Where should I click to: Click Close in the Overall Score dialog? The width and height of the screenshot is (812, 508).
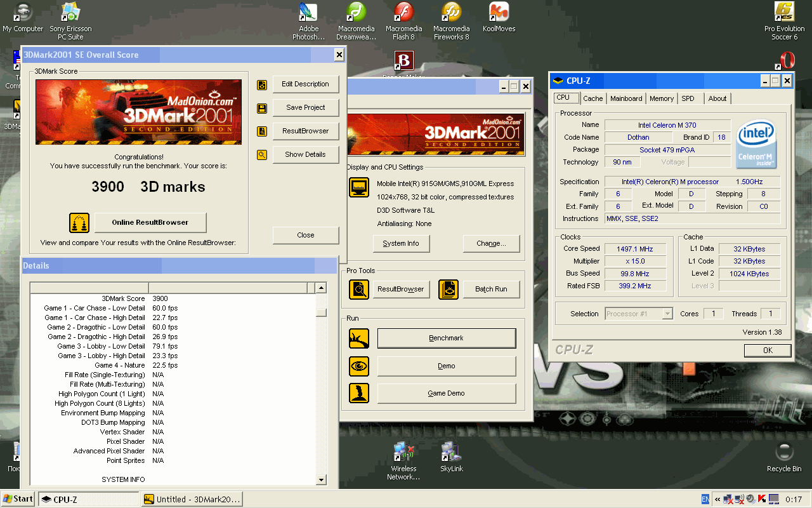(x=306, y=236)
